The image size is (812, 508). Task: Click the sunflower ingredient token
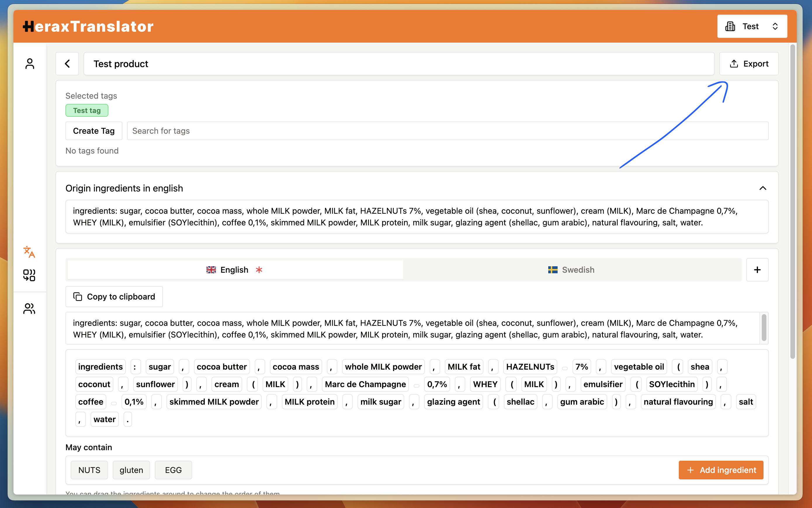155,384
